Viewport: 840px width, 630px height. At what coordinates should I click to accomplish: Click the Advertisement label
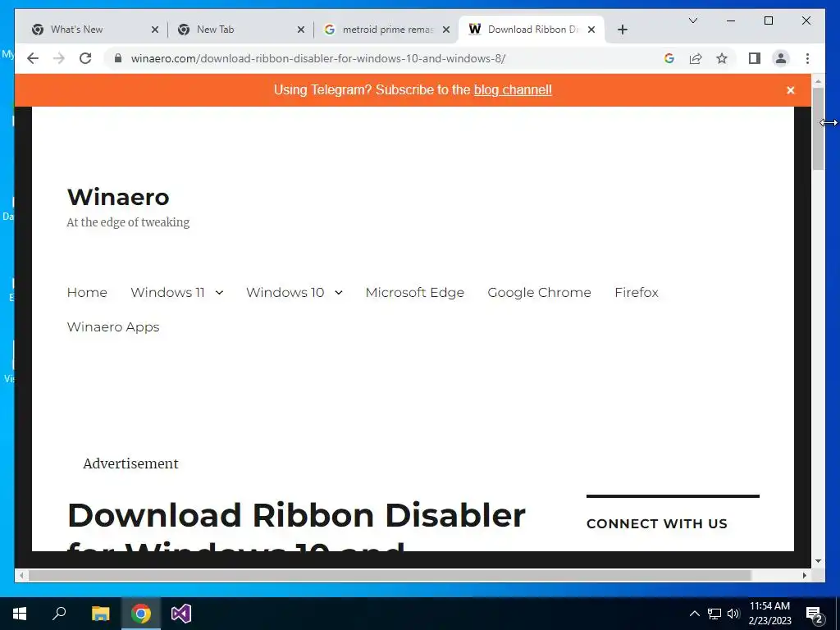pyautogui.click(x=130, y=463)
